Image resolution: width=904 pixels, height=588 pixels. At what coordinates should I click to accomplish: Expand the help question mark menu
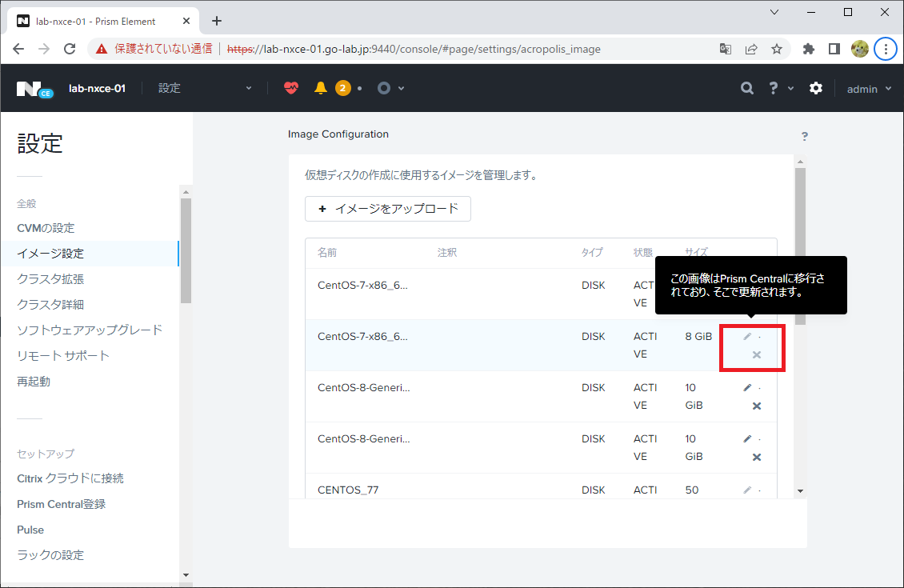pyautogui.click(x=781, y=88)
